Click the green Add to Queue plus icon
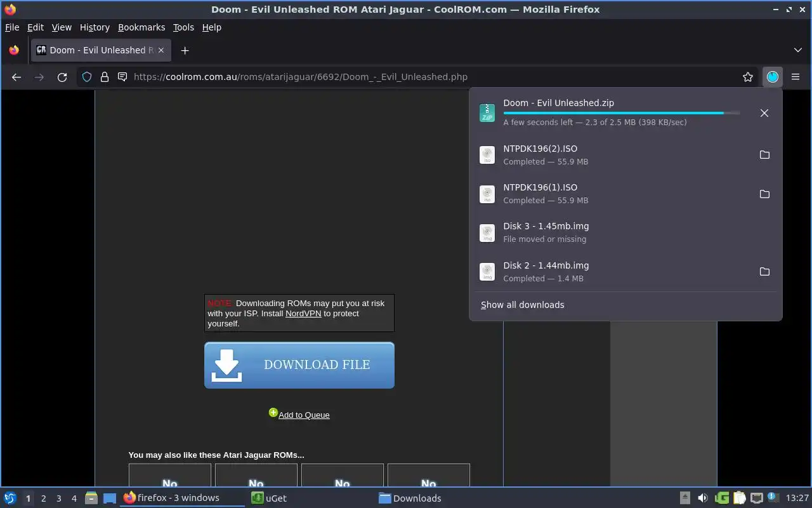This screenshot has width=812, height=508. (x=273, y=413)
